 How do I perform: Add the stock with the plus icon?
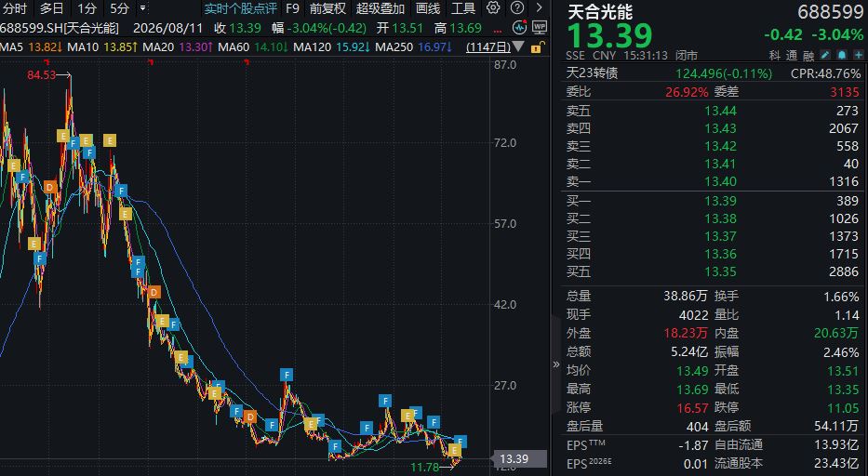(x=858, y=55)
